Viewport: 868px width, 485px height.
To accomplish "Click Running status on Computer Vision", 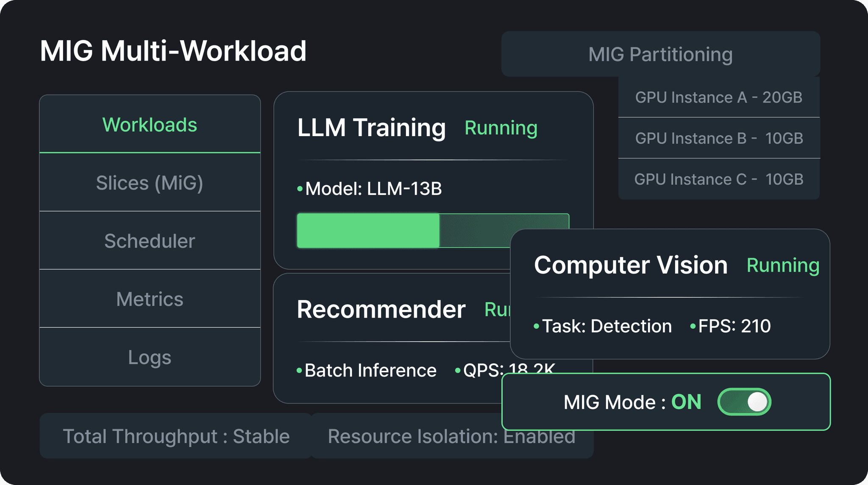I will tap(782, 265).
